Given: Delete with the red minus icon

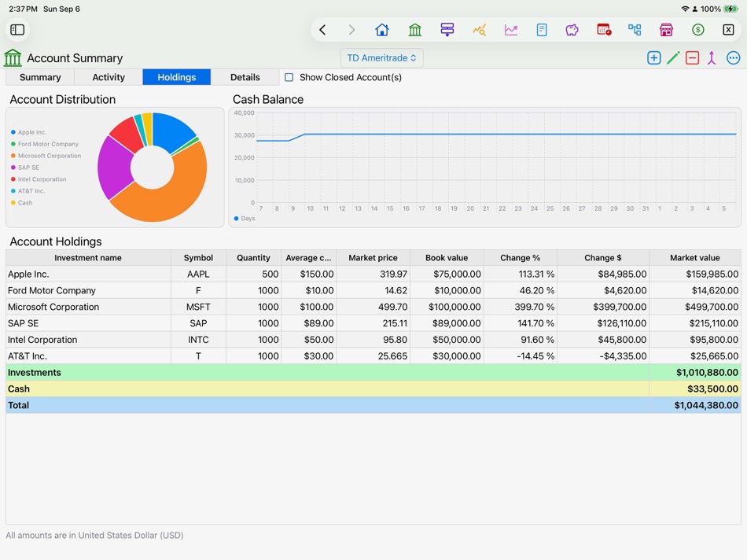Looking at the screenshot, I should click(692, 58).
